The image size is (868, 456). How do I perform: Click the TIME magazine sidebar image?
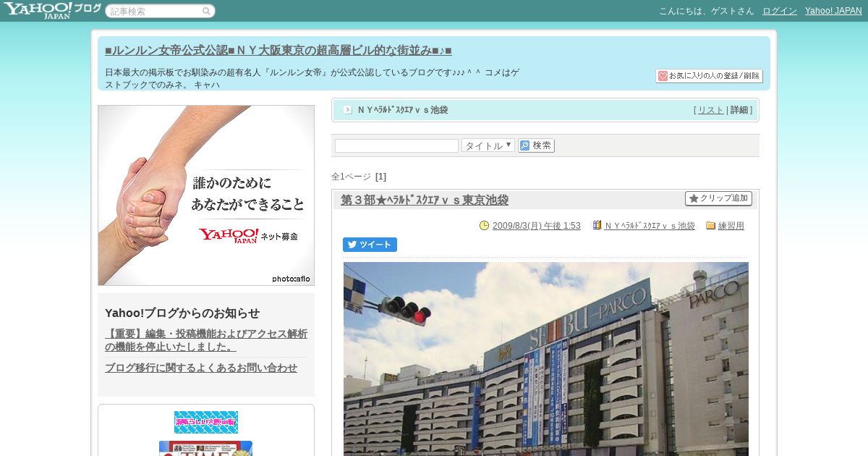206,449
